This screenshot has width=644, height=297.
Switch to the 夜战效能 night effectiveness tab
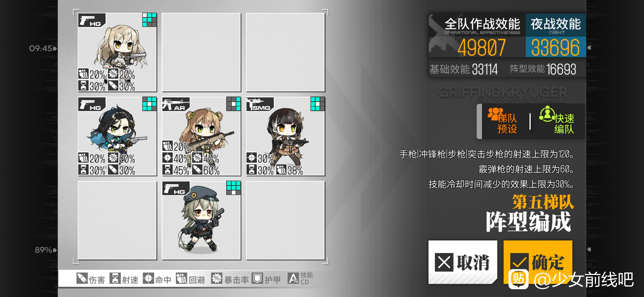pos(556,35)
